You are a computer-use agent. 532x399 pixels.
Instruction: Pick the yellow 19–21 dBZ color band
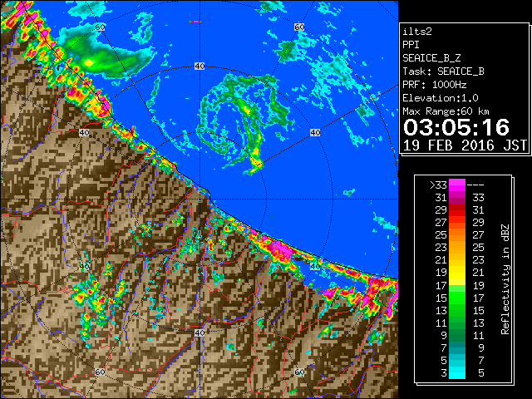pos(457,273)
